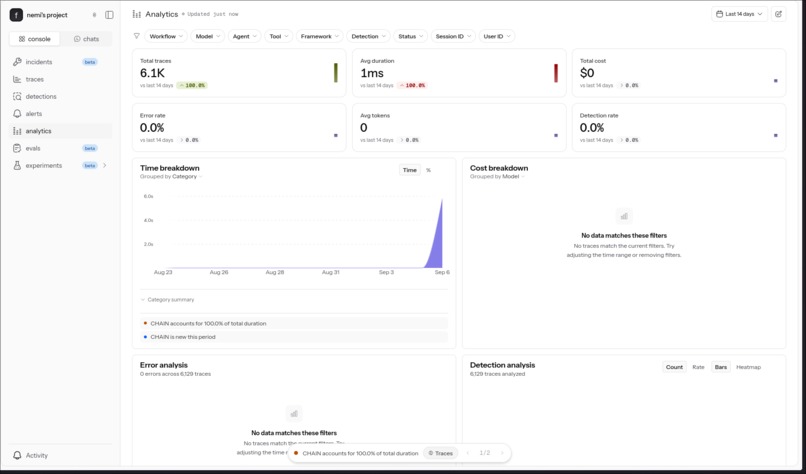
Task: Collapse the Category summary section
Action: click(168, 299)
